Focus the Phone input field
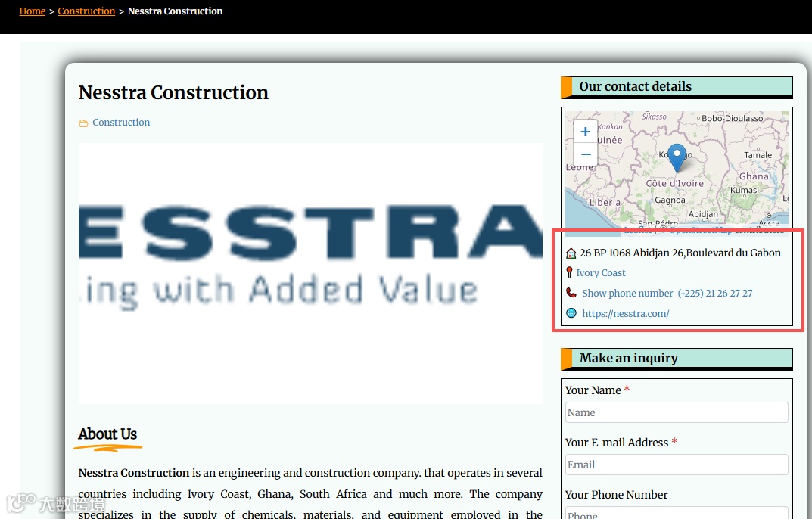 point(677,514)
